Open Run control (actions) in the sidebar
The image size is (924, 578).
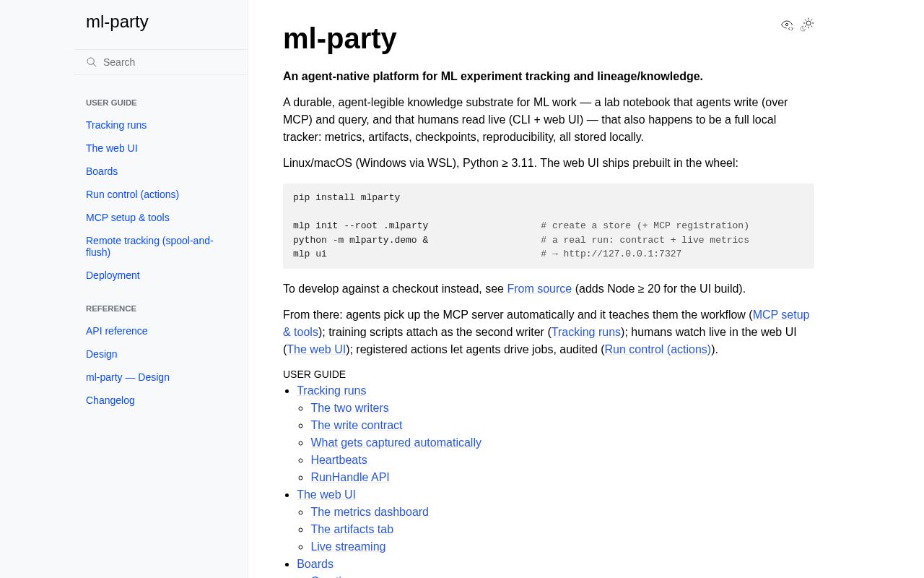point(132,194)
